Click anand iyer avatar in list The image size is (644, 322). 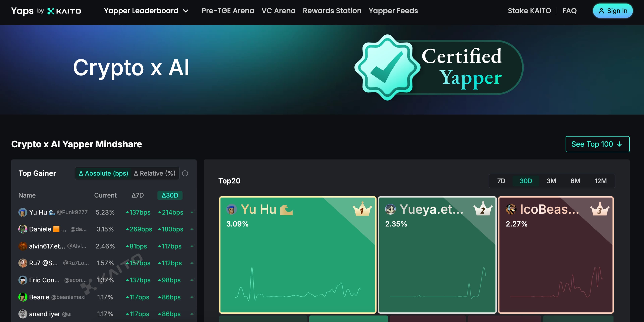(x=23, y=314)
